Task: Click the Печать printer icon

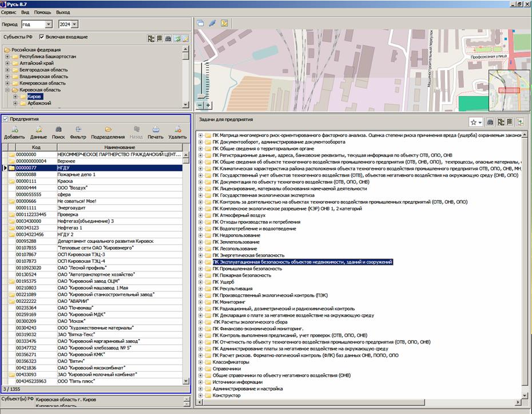Action: click(155, 129)
